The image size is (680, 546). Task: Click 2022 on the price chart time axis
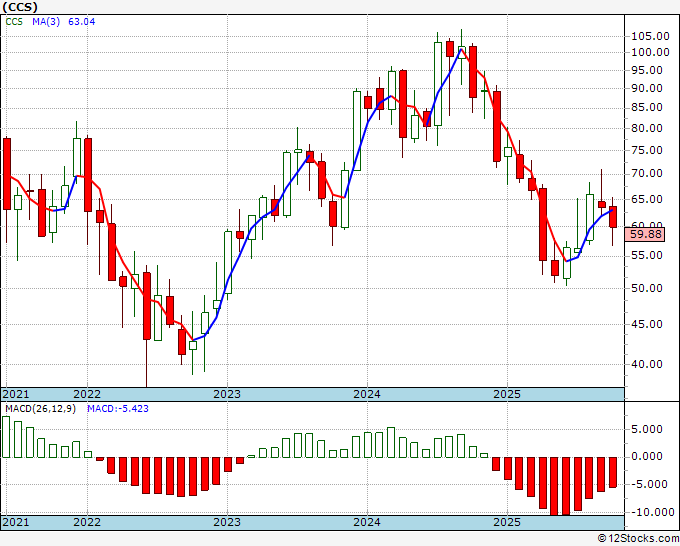(87, 394)
